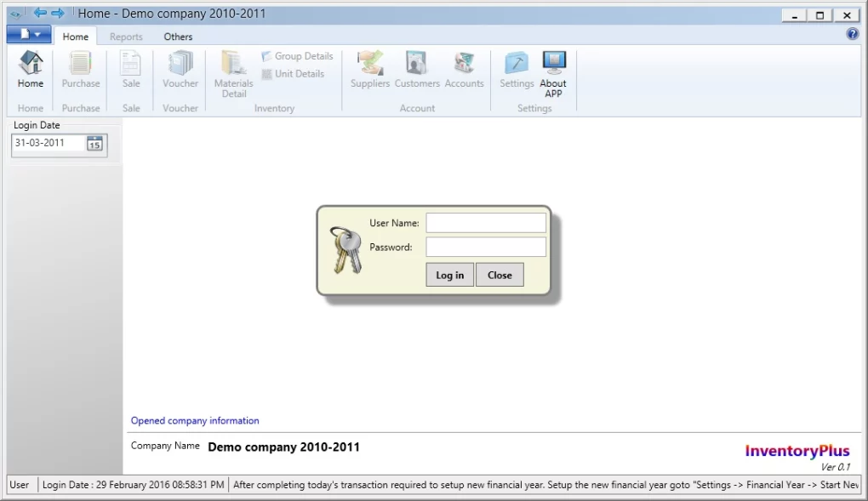Screen dimensions: 868x501
Task: Open Unit Details in Inventory group
Action: coord(293,74)
